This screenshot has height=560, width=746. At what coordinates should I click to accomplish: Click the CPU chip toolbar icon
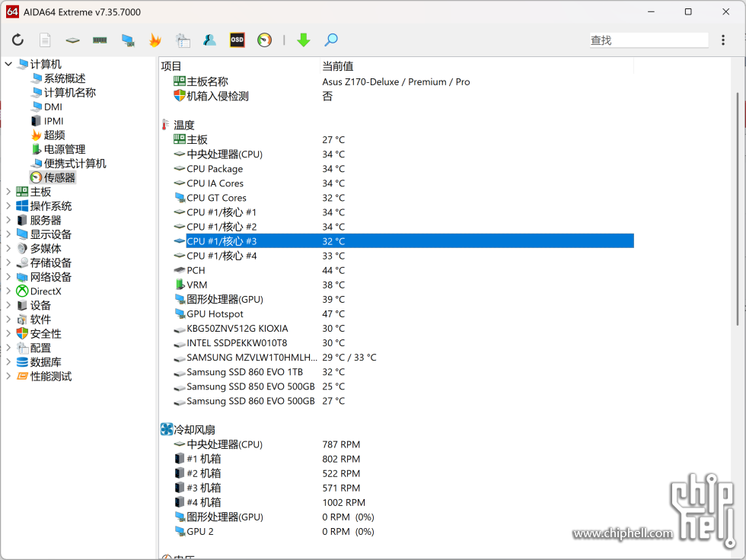(72, 40)
